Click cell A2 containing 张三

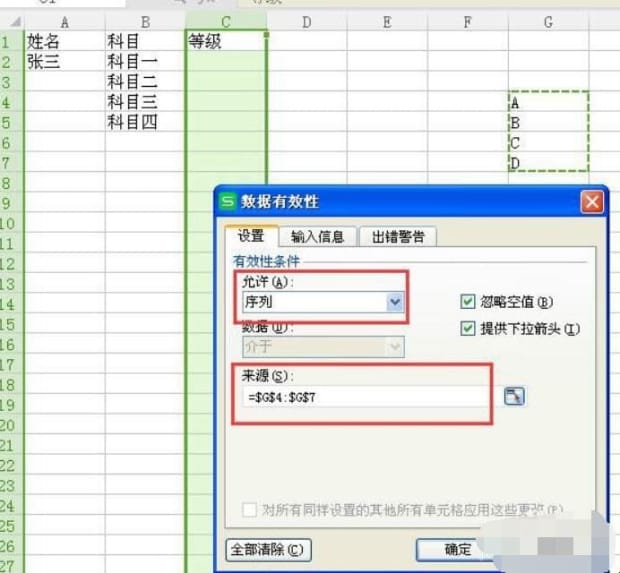click(65, 62)
